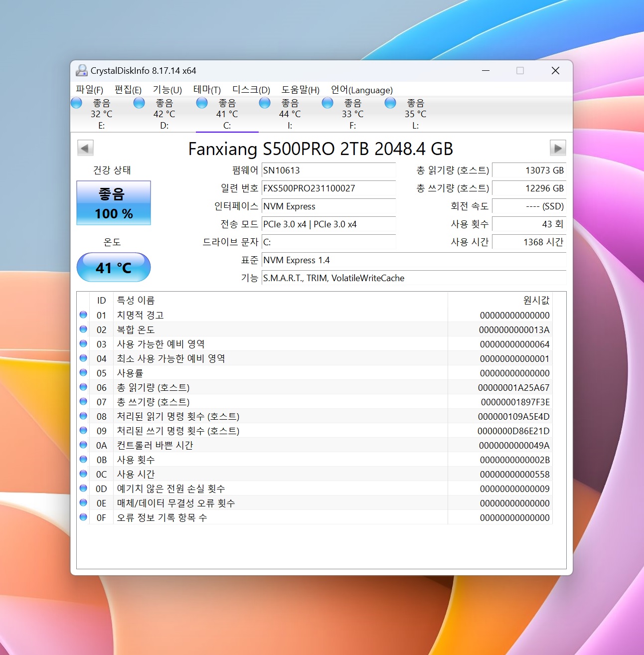Screen dimensions: 644x655
Task: Click the 건강 상태 label
Action: click(x=112, y=170)
